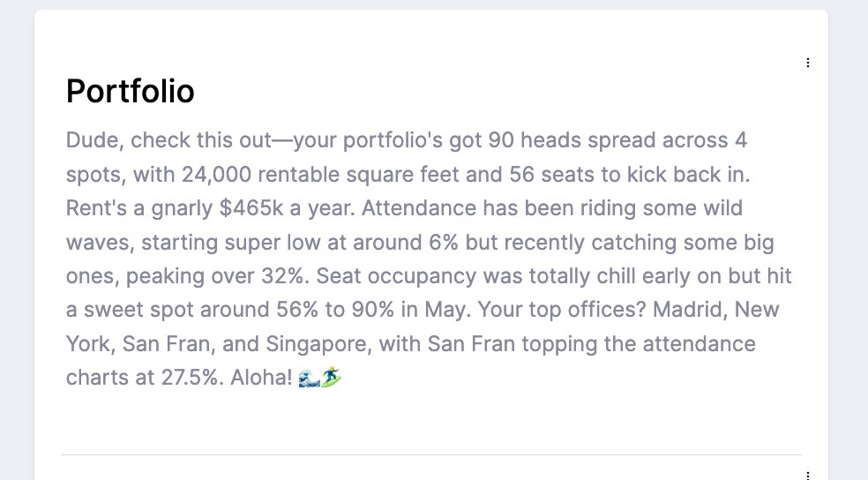Open the Portfolio card's three-dot menu
The image size is (868, 480).
point(808,63)
